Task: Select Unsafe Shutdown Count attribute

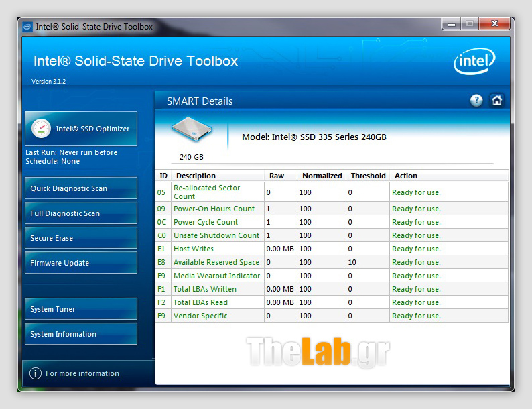Action: [x=216, y=235]
